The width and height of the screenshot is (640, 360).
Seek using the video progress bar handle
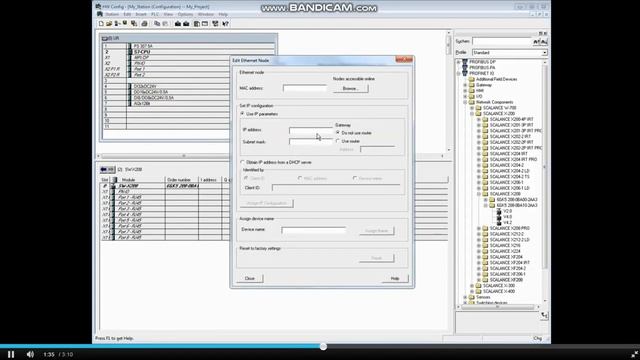(x=323, y=347)
